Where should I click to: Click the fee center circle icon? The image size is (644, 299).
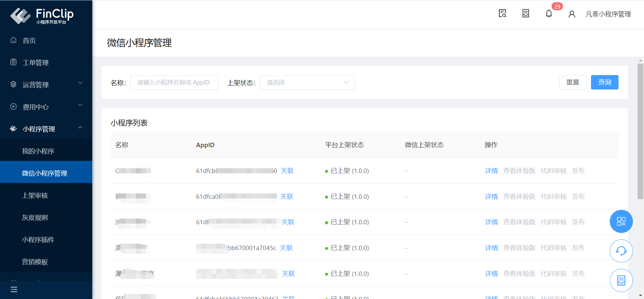(13, 107)
